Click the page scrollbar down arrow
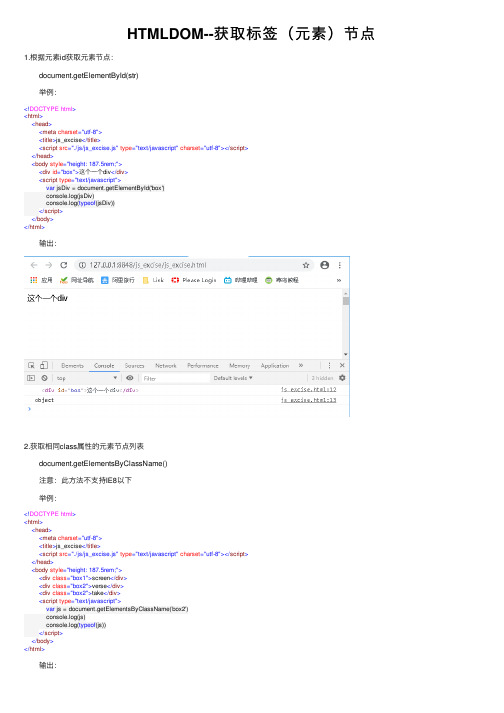Screen dimensions: 504x713 (346, 354)
